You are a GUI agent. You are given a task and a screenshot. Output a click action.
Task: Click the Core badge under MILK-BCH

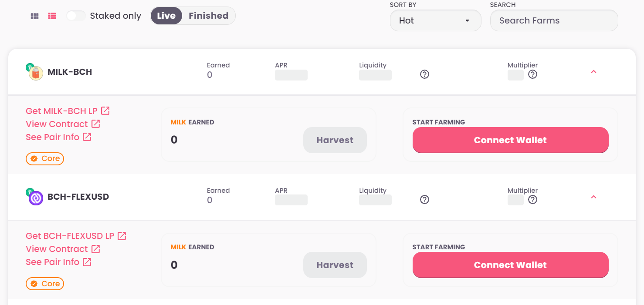45,159
